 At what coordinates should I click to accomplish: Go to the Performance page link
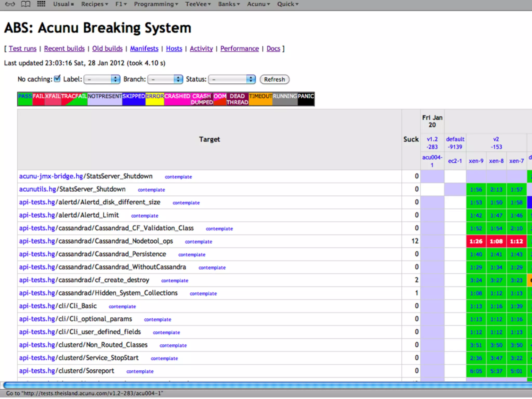pos(240,49)
